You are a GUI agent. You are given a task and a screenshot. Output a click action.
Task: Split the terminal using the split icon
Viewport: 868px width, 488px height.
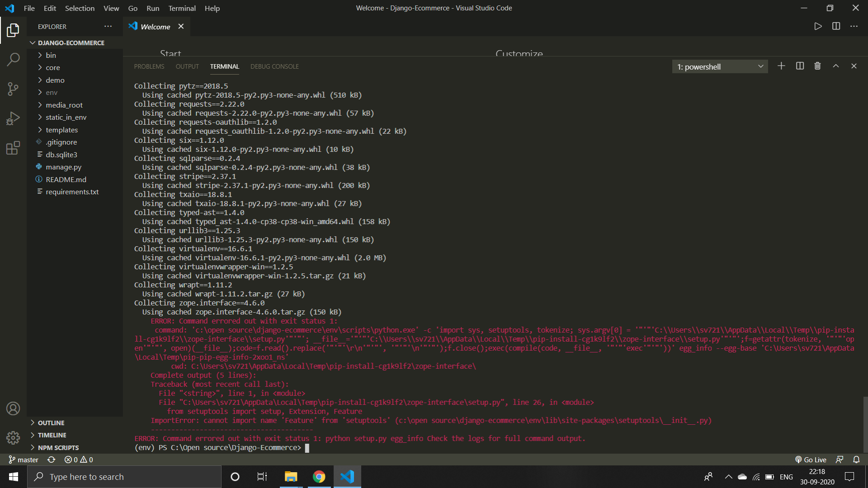(800, 66)
